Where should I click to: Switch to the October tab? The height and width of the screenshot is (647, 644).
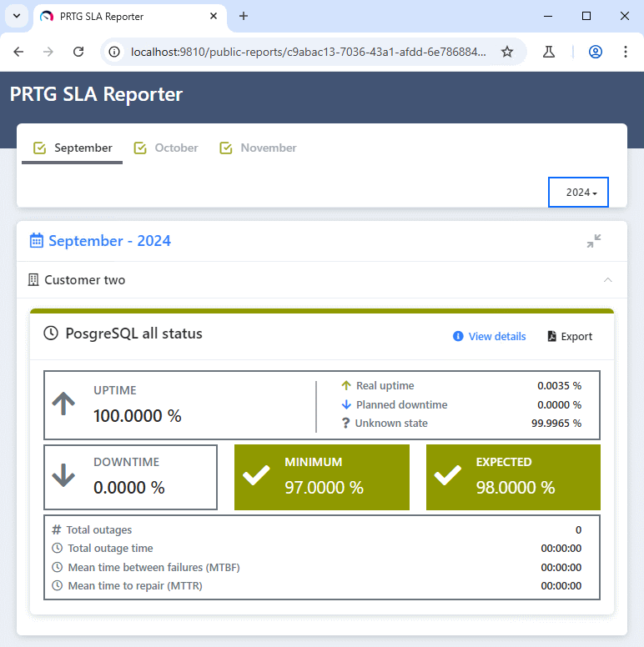pos(166,148)
